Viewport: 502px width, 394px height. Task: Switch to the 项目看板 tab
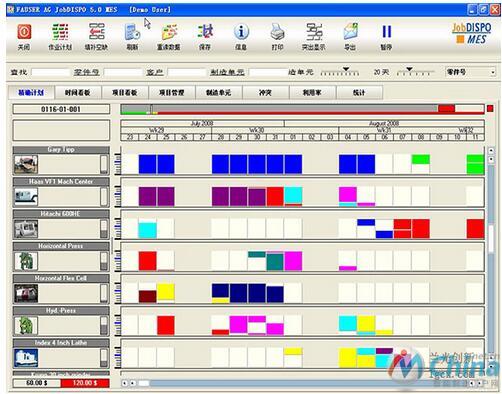(x=125, y=92)
